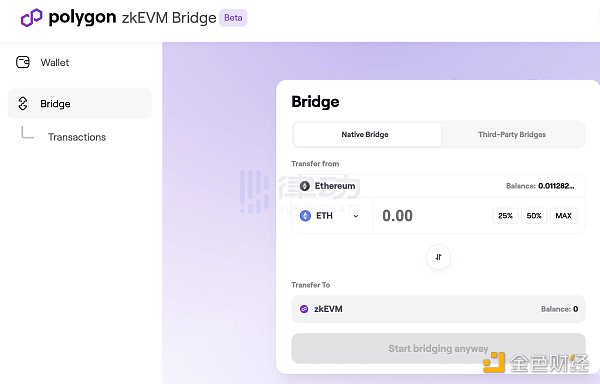Open the Wallet icon in sidebar
Image resolution: width=600 pixels, height=384 pixels.
pos(23,62)
